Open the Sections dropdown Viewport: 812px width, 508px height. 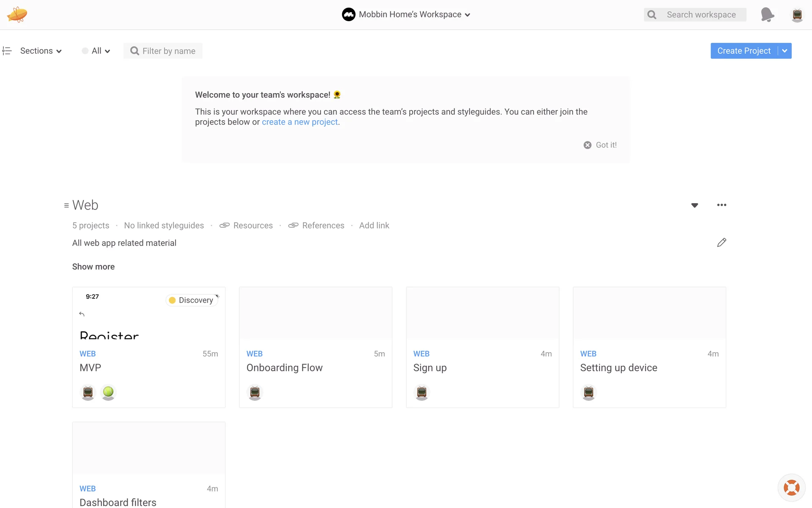click(x=41, y=51)
